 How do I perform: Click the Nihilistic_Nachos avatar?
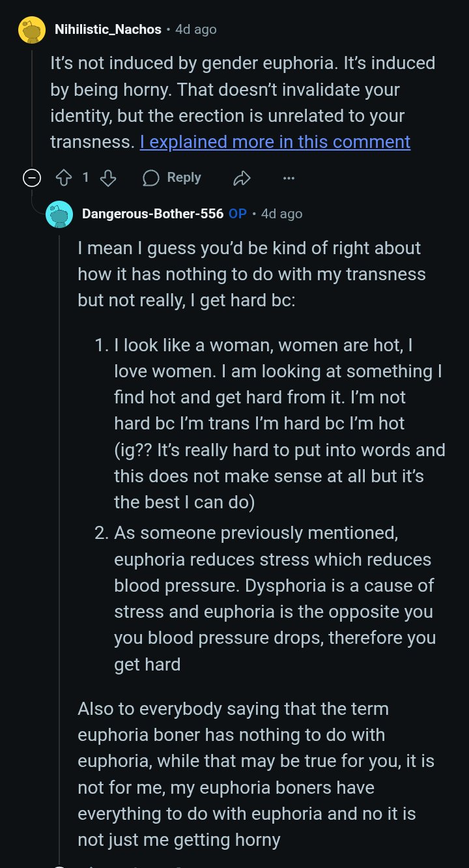point(32,30)
